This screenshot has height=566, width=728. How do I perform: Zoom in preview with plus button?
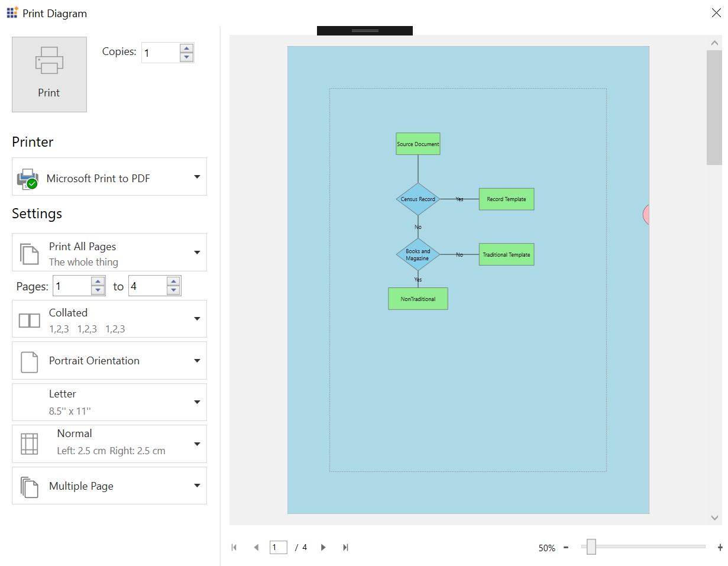coord(720,547)
